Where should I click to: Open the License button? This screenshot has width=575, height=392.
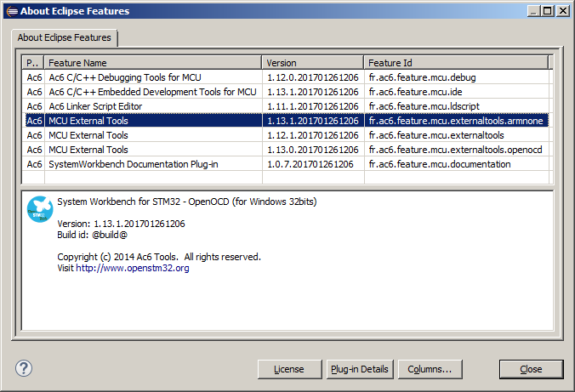288,369
